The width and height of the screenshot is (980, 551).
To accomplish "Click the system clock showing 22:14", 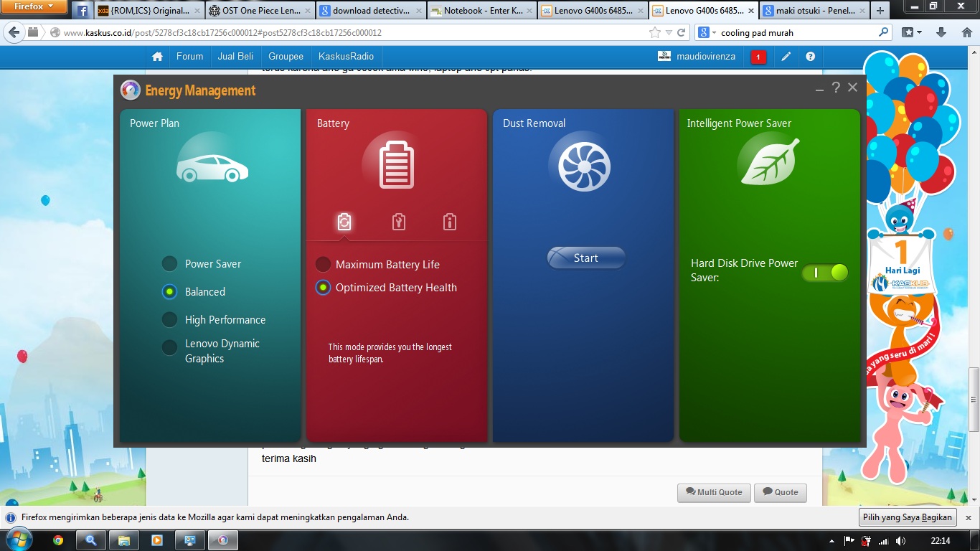I will pos(941,541).
